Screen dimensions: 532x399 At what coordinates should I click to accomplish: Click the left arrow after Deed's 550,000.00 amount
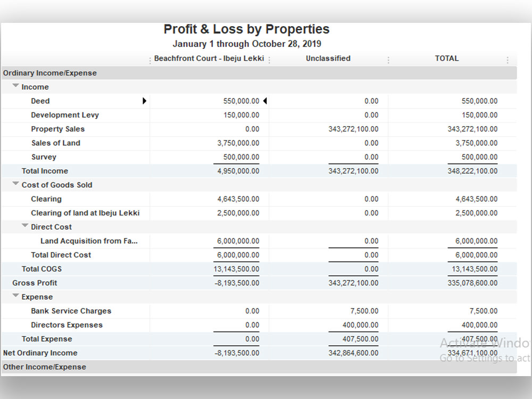tap(265, 101)
